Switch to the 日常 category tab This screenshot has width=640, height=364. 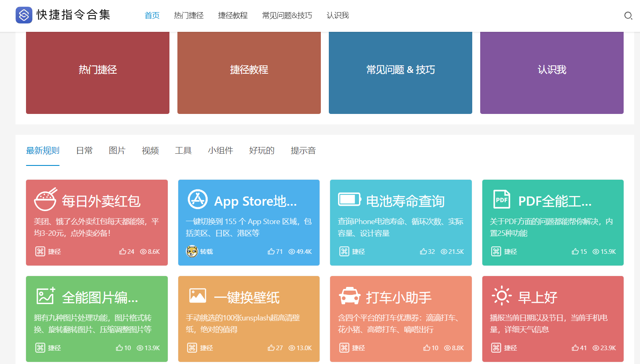click(84, 150)
